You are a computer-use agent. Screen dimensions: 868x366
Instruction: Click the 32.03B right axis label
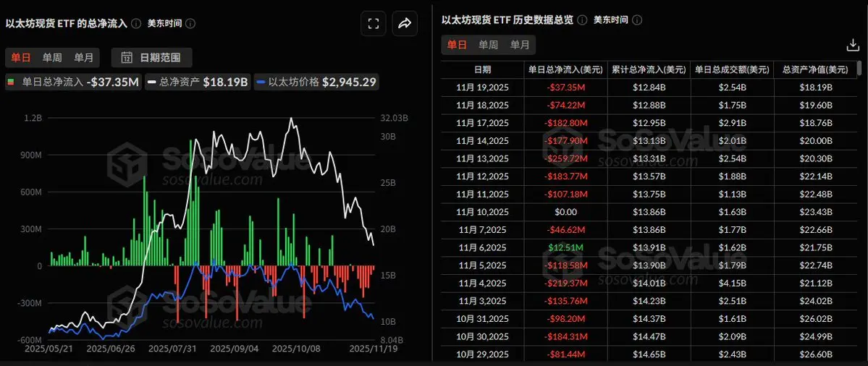[x=395, y=119]
